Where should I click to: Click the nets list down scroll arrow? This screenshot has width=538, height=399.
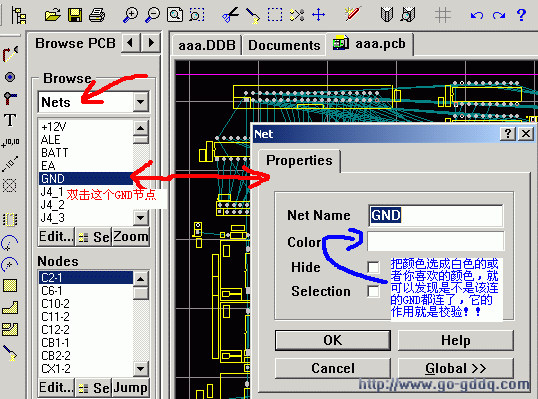click(x=141, y=218)
